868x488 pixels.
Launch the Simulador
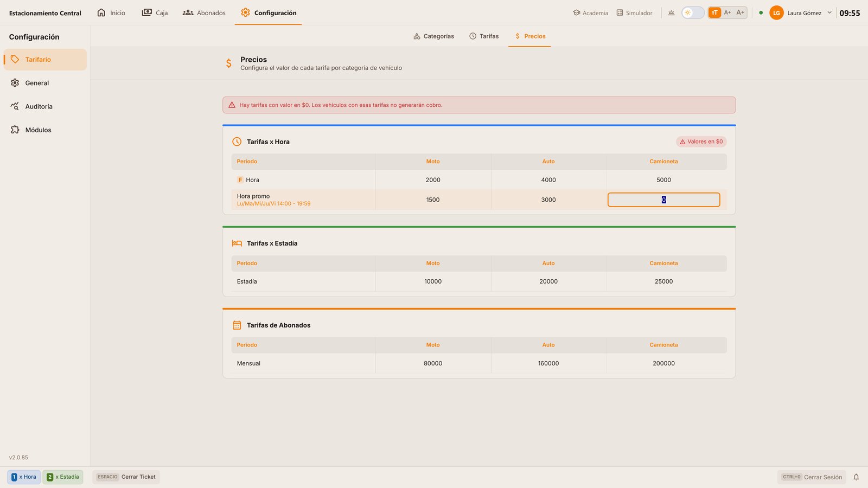(x=634, y=12)
